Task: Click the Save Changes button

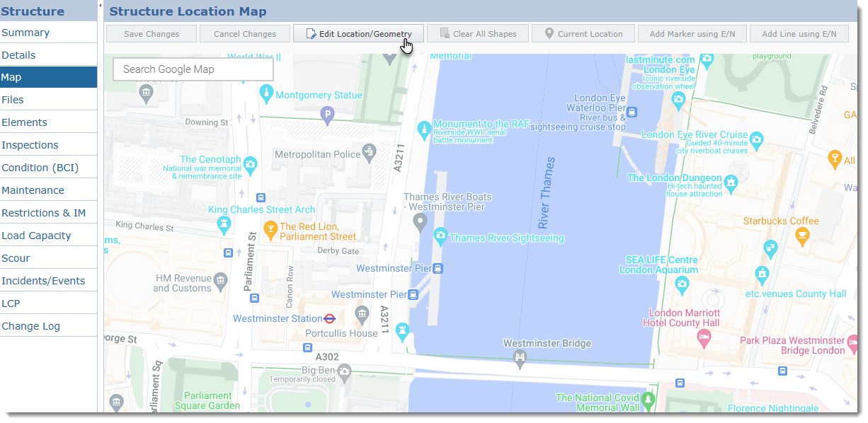Action: [151, 33]
